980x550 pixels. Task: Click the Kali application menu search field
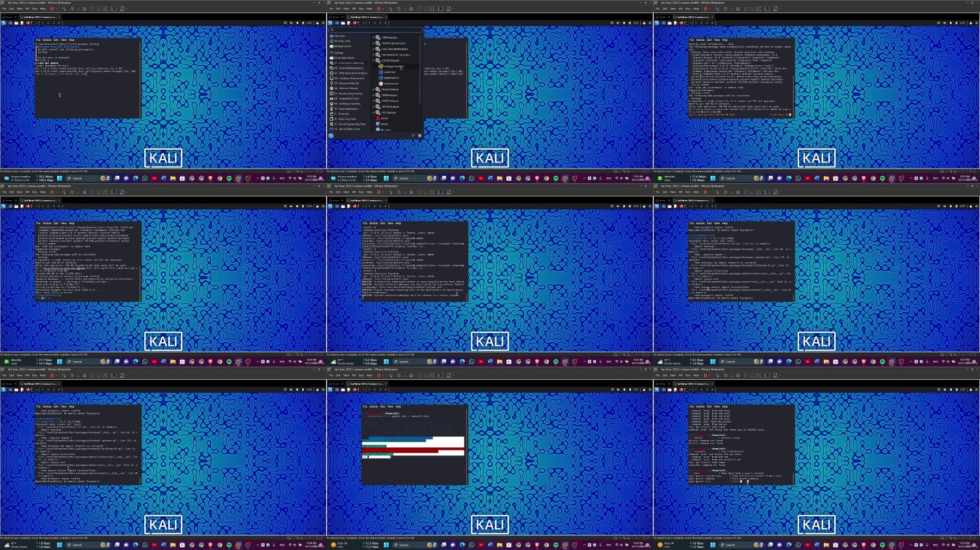click(375, 30)
